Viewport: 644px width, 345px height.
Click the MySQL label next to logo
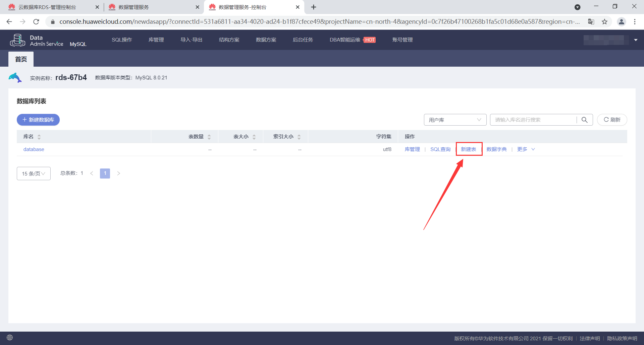click(x=78, y=44)
